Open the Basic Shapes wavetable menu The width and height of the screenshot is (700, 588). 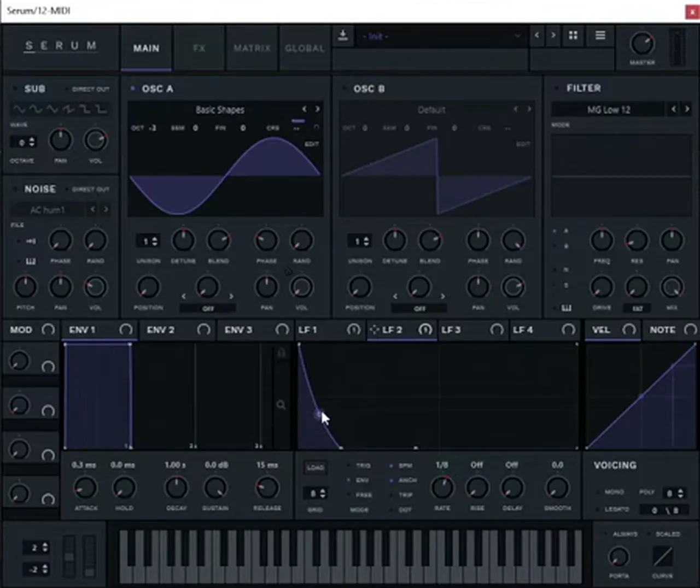coord(220,110)
